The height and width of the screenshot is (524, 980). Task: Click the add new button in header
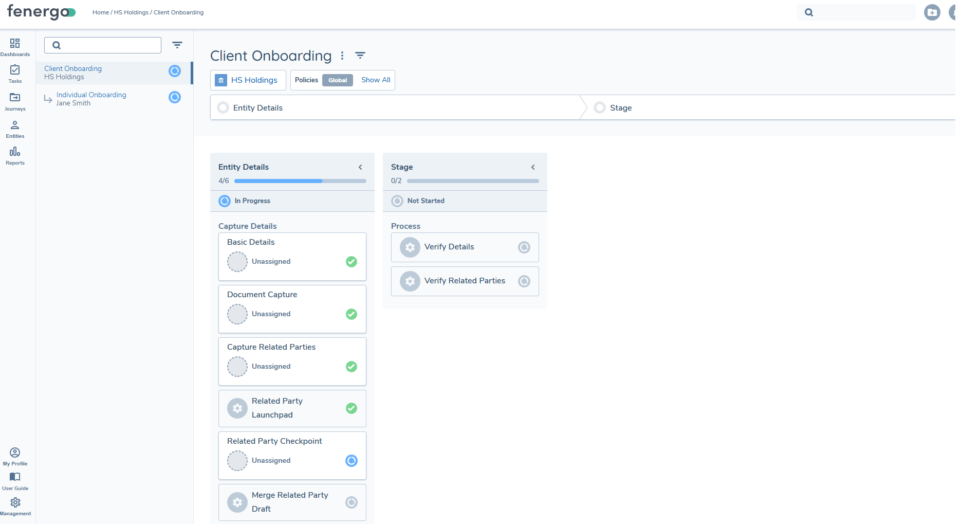coord(932,12)
